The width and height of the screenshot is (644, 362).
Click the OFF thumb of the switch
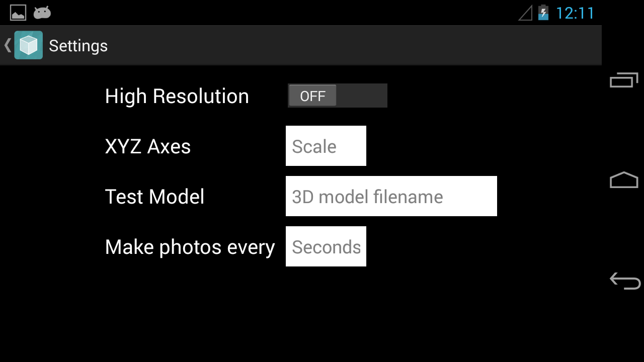pos(312,96)
